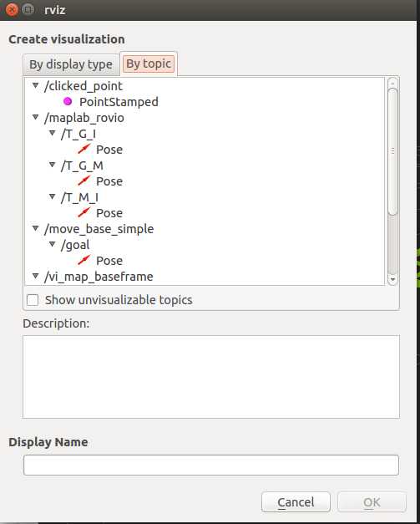Select the By topic tab
Screen dimensions: 420x524
(x=149, y=64)
